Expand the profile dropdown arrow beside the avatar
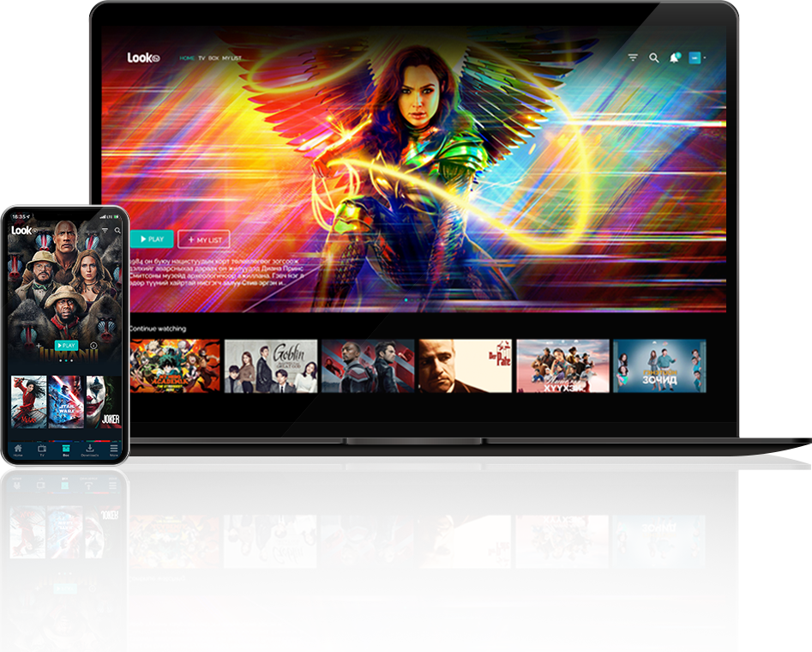The width and height of the screenshot is (812, 652). click(705, 58)
